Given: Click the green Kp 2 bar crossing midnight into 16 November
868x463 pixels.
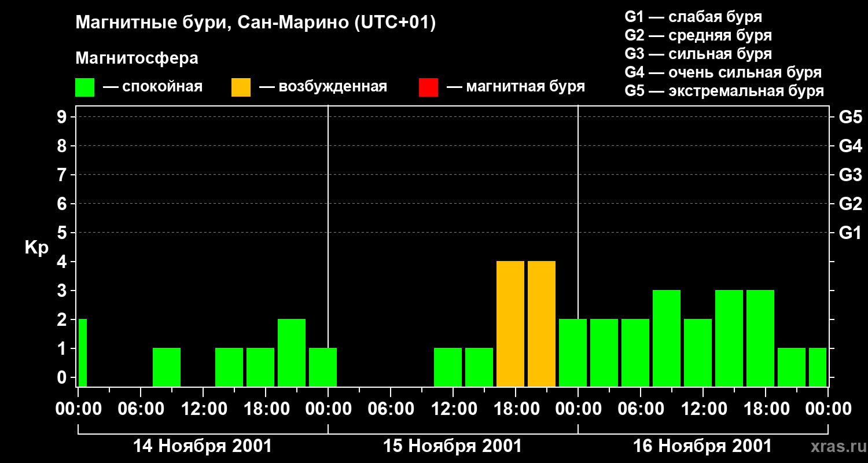Looking at the screenshot, I should coord(573,352).
